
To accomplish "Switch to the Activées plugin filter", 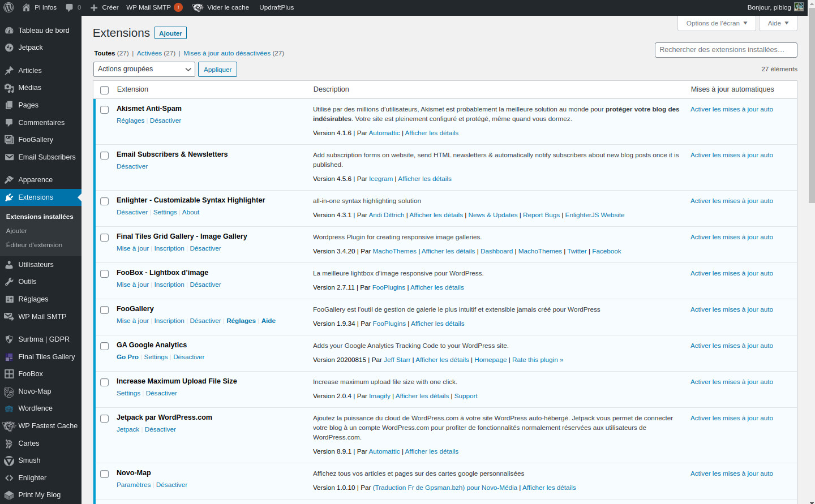I will [x=148, y=53].
